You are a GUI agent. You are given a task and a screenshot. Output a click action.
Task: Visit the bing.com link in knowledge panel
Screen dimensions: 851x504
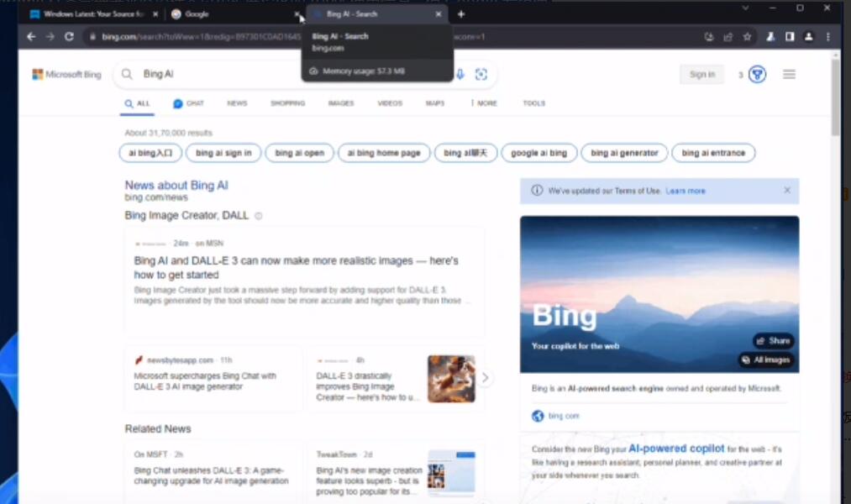[564, 416]
